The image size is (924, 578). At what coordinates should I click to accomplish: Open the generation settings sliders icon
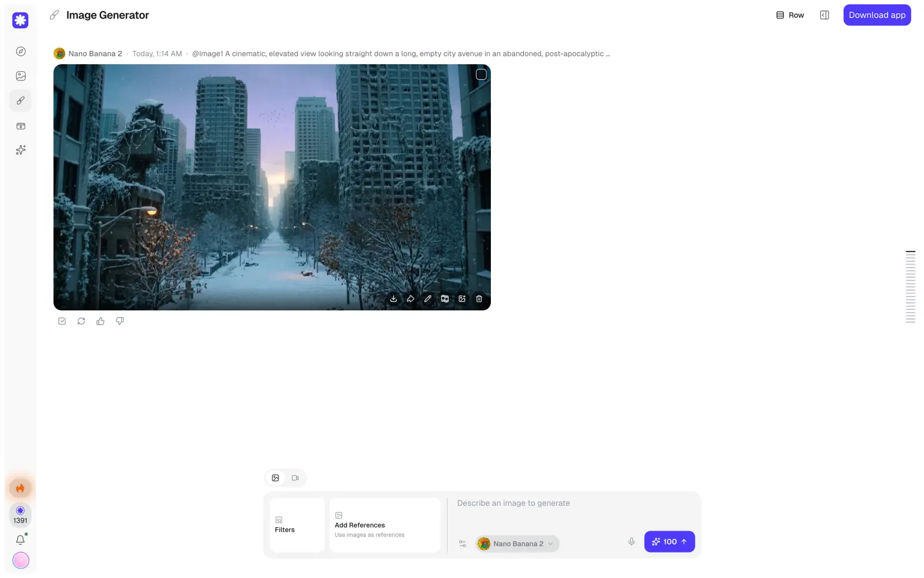(463, 544)
